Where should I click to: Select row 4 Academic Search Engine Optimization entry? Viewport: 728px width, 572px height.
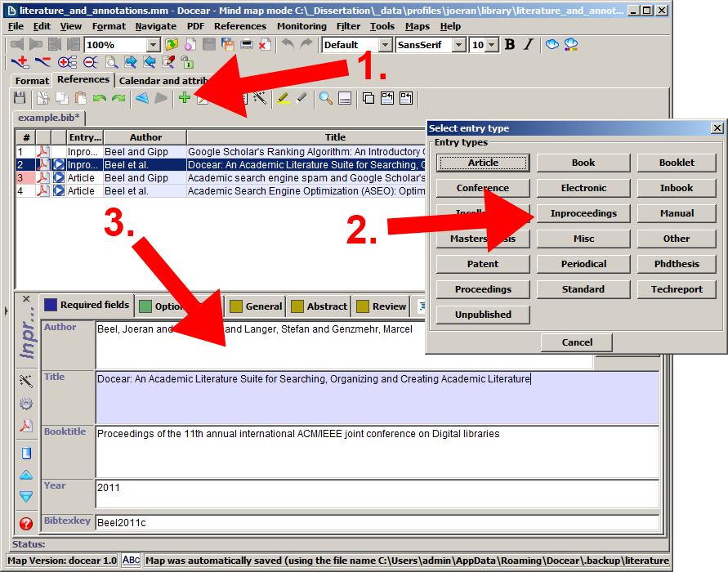[x=221, y=191]
